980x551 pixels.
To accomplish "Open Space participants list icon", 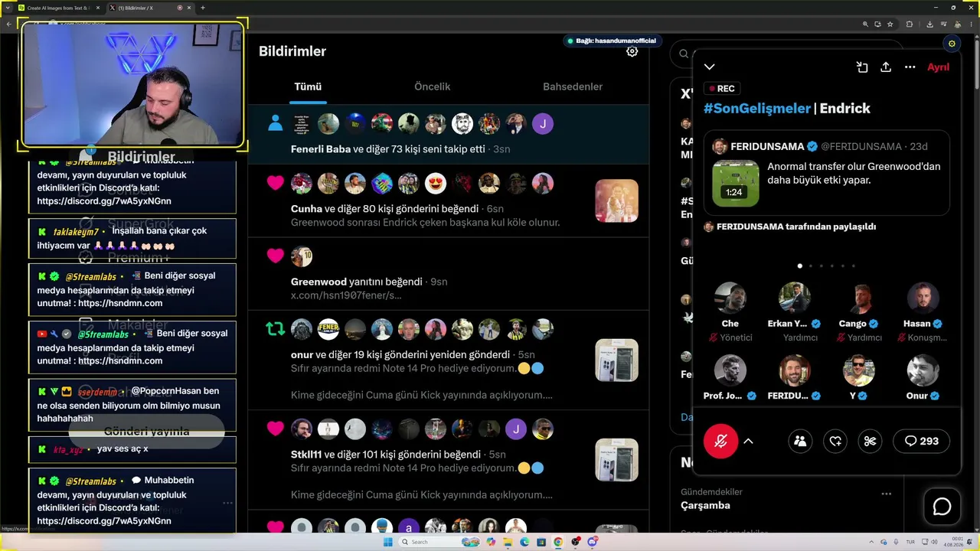I will pyautogui.click(x=800, y=441).
